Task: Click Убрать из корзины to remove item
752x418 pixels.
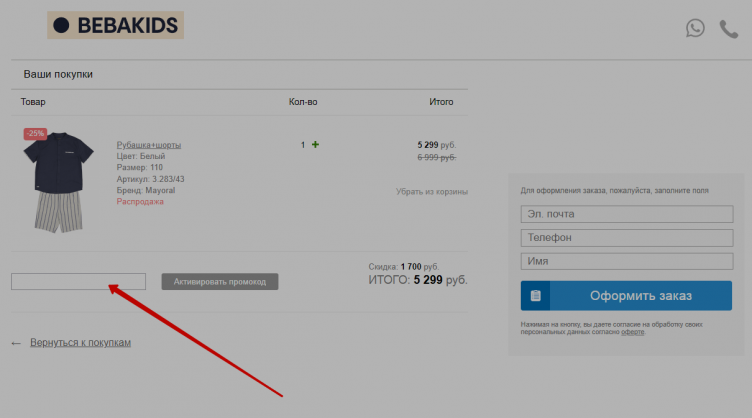Action: [431, 191]
